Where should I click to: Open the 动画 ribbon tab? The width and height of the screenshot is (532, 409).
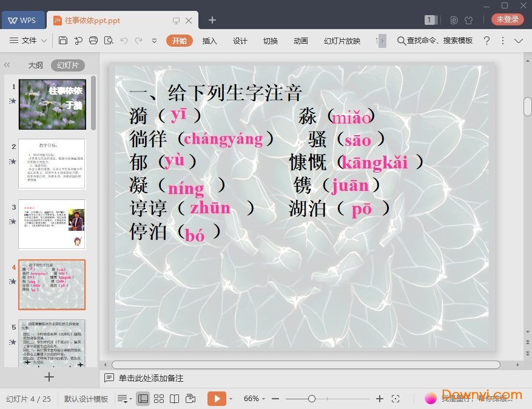tap(300, 41)
